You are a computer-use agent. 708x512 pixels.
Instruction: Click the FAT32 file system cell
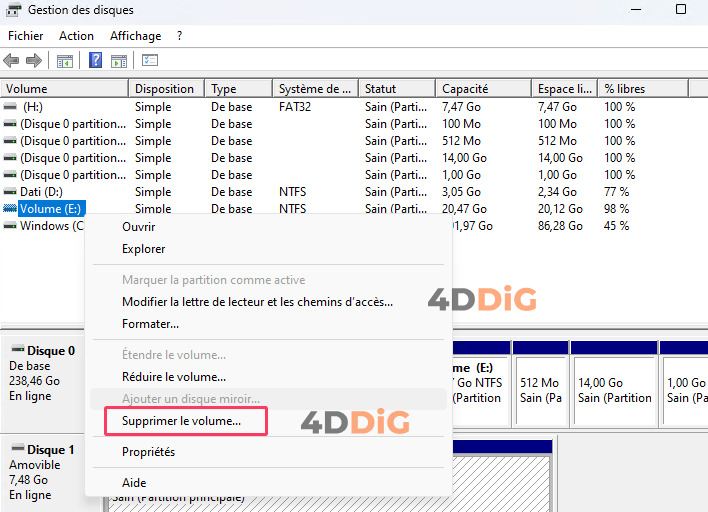coord(295,107)
